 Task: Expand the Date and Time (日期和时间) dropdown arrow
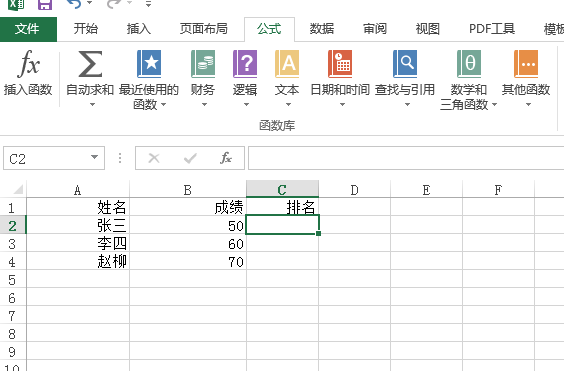point(342,105)
